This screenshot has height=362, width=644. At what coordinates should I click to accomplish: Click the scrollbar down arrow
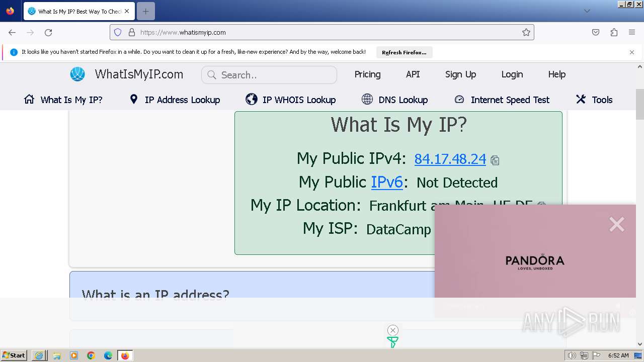(x=640, y=344)
